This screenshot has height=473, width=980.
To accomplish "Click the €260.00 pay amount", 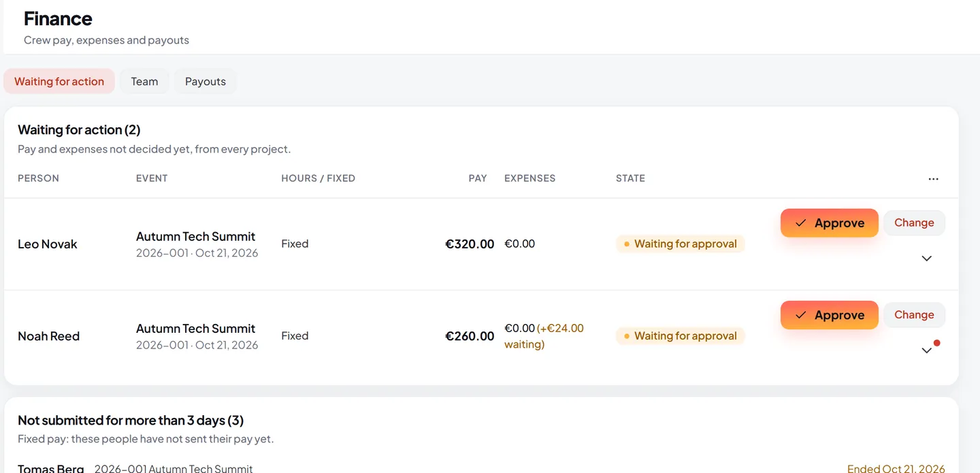I will click(470, 336).
